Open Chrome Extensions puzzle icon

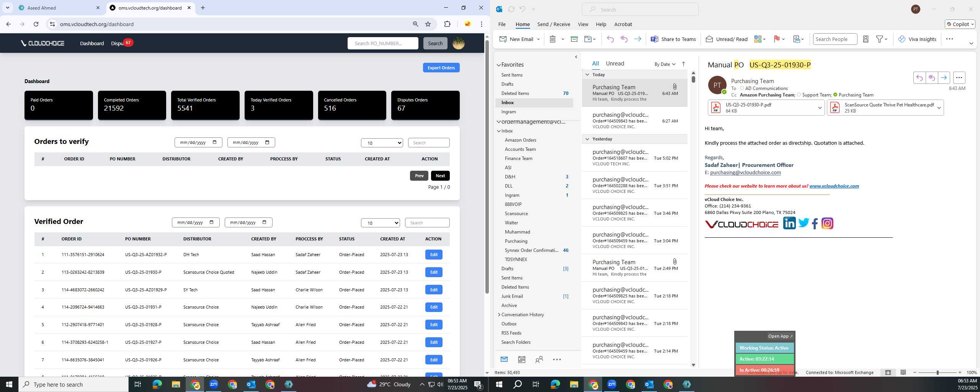pyautogui.click(x=447, y=24)
